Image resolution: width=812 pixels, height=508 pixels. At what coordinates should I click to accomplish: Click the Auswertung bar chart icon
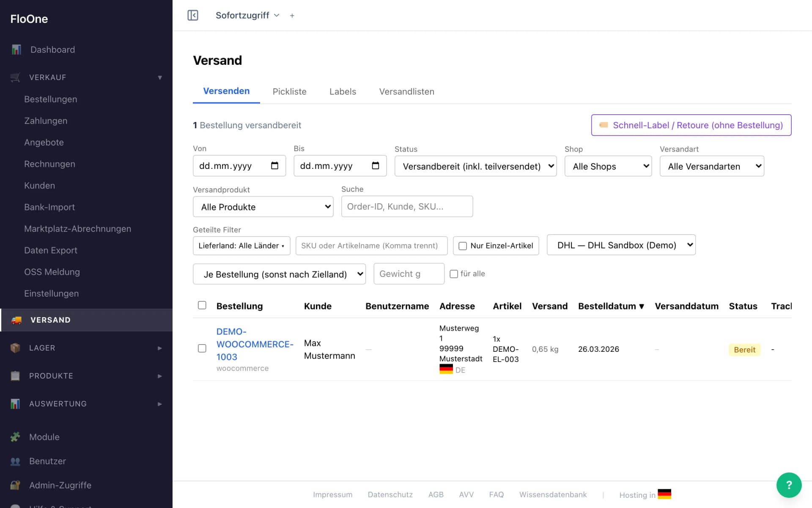click(x=15, y=404)
